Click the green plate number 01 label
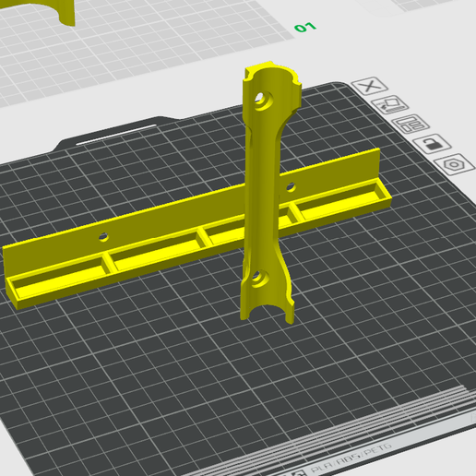Viewport: 476px width, 476px height. (305, 28)
